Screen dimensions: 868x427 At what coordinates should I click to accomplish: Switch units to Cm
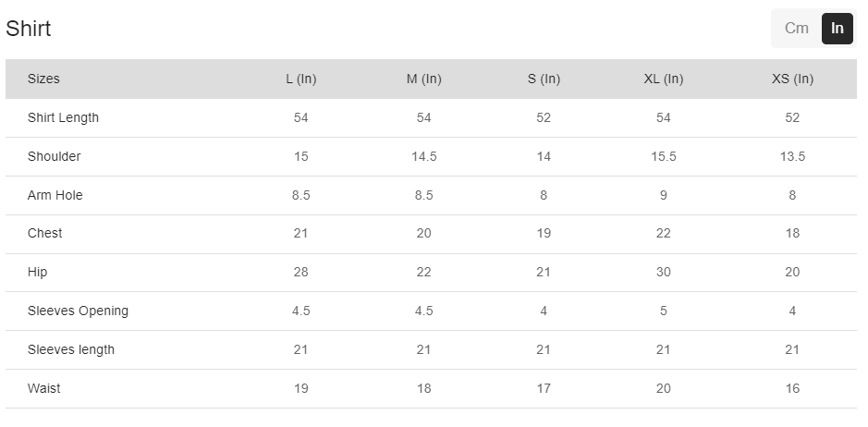796,28
